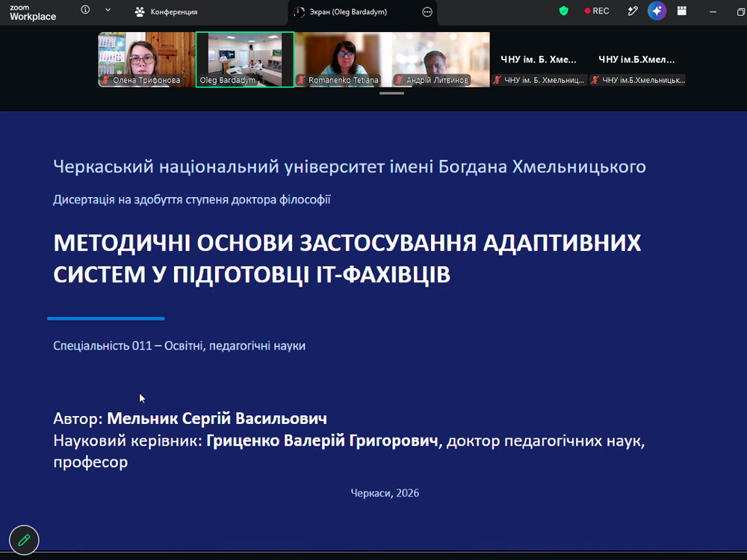Viewport: 747px width, 560px height.
Task: Open the view layout grid icon
Action: [x=682, y=11]
